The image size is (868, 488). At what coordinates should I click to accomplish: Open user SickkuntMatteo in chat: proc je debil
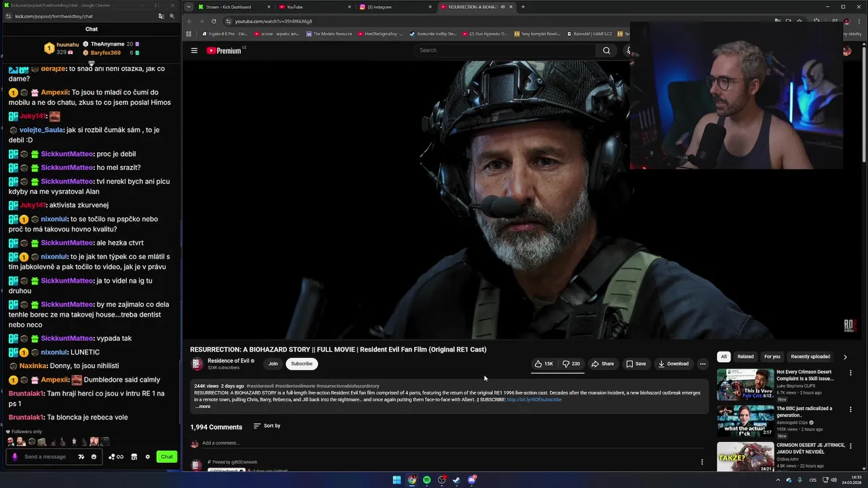click(67, 154)
